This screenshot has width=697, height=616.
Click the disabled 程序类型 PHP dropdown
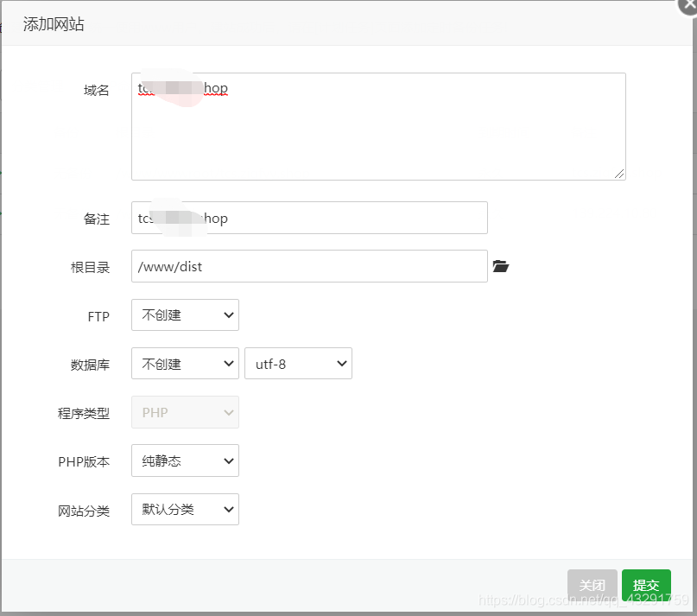[x=185, y=412]
